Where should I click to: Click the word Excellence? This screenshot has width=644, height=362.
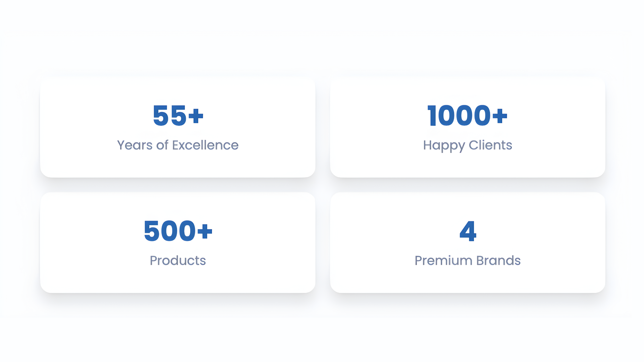205,145
